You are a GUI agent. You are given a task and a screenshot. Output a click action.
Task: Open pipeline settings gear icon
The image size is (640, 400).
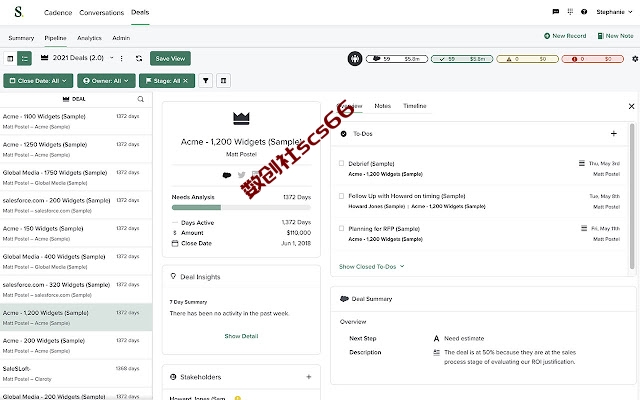pyautogui.click(x=635, y=59)
